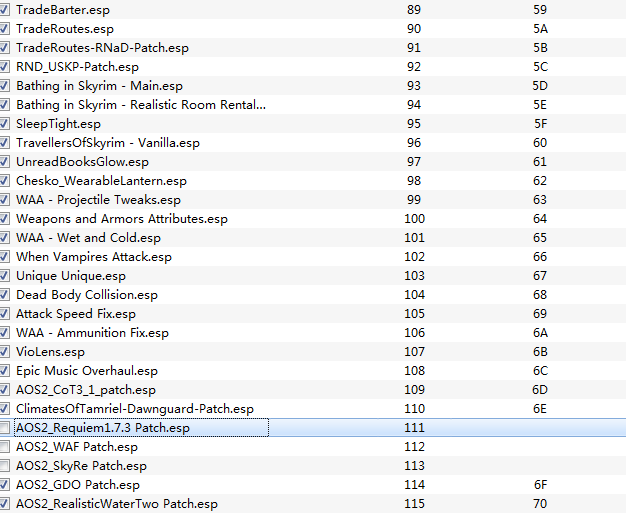Screen dimensions: 626x516
Task: Select WAA - Ammunition Fix.esp
Action: click(92, 333)
